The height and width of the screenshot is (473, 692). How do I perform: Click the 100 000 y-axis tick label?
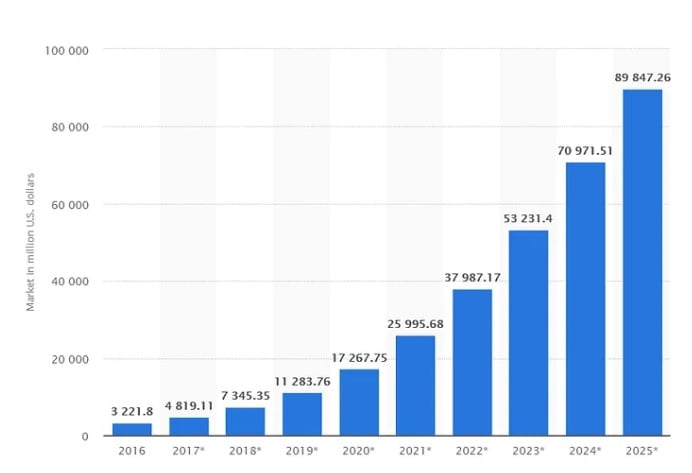[67, 50]
